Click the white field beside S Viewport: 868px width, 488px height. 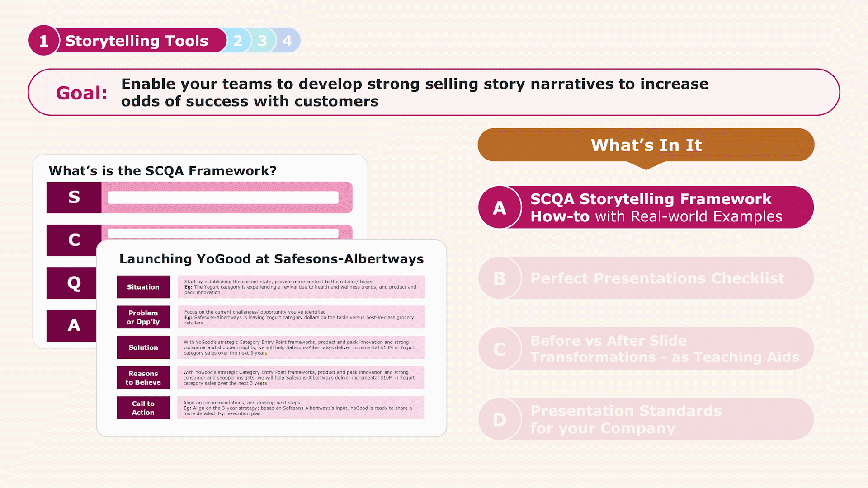(x=223, y=197)
